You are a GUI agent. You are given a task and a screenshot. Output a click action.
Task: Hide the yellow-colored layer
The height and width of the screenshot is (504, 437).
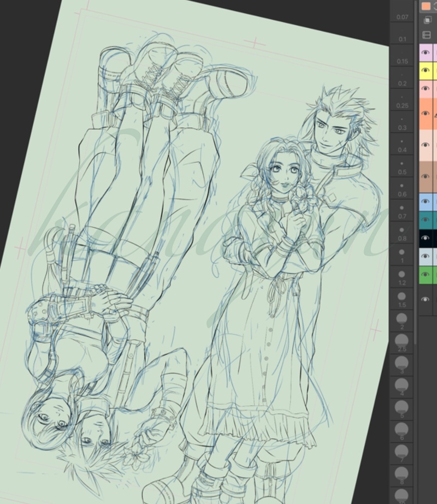pos(426,70)
